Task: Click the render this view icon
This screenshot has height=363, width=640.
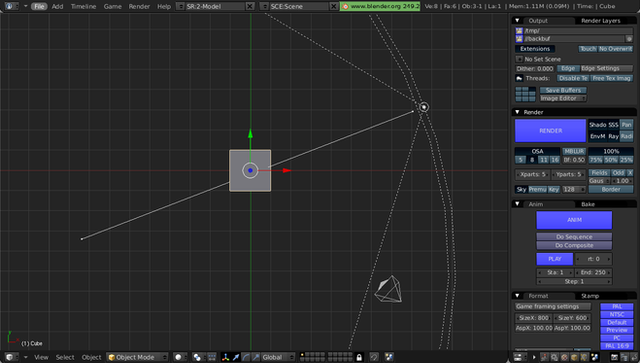Action: click(x=389, y=357)
